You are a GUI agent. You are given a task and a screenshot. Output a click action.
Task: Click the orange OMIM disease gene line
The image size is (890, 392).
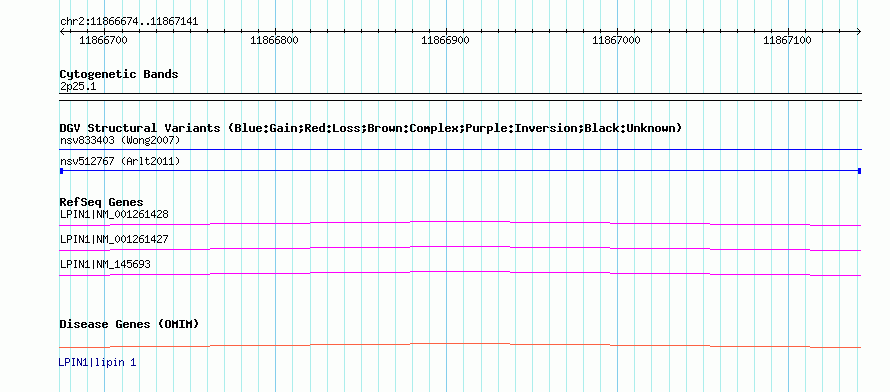coord(460,345)
